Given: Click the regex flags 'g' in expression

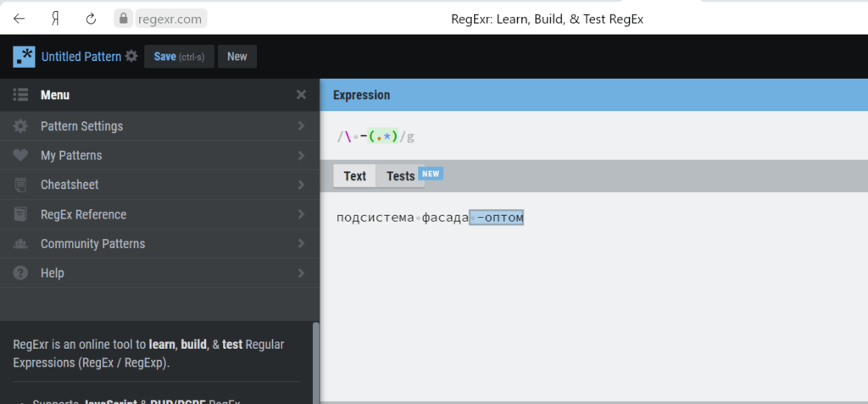Looking at the screenshot, I should point(410,136).
